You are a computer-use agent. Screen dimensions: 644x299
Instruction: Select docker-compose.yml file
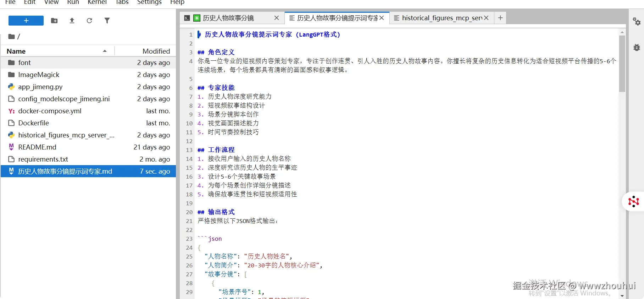[x=88, y=111]
